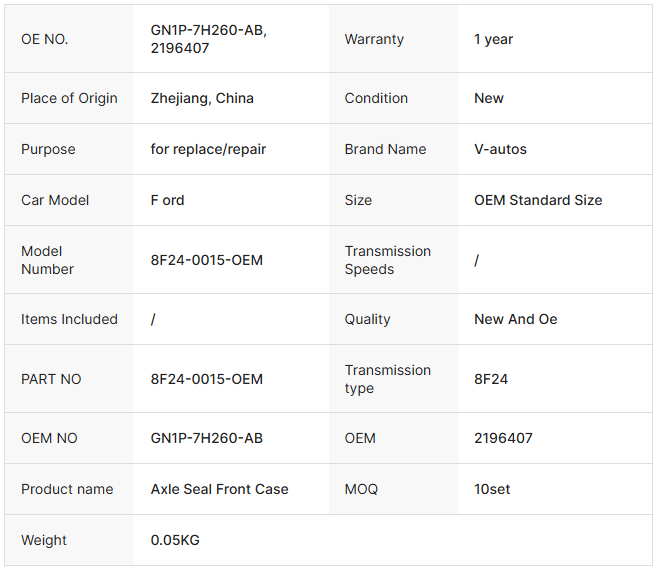The width and height of the screenshot is (661, 575).
Task: Click the New And Oe quality value
Action: coord(515,319)
